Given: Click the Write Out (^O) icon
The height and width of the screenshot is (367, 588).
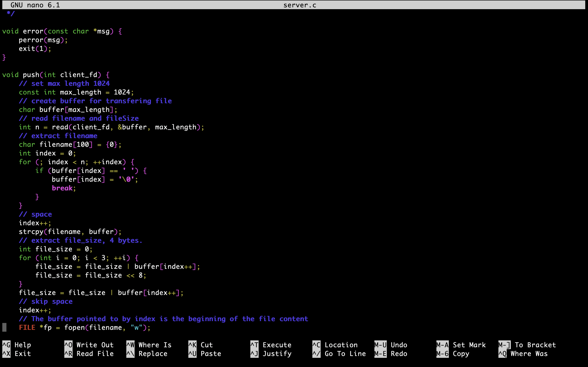Looking at the screenshot, I should (x=68, y=345).
